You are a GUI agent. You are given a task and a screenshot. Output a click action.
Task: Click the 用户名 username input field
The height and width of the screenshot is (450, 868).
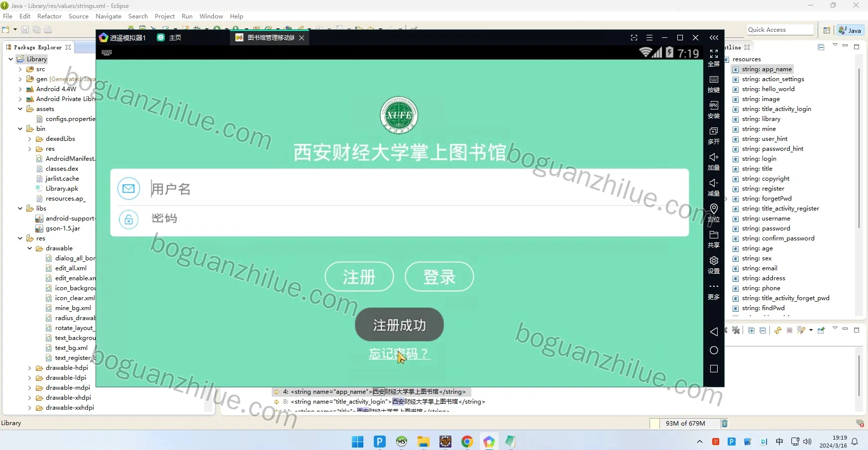coord(417,189)
